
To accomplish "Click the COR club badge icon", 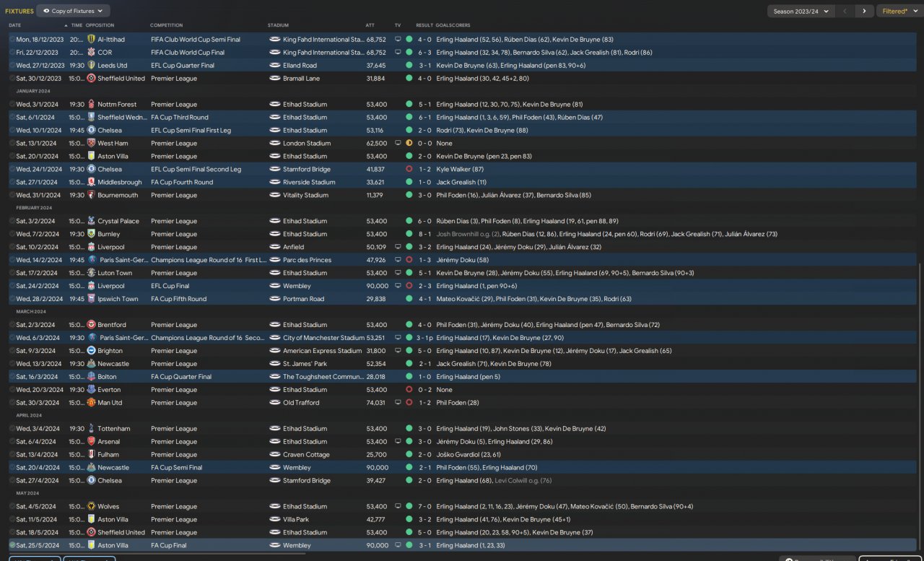I will click(x=92, y=53).
